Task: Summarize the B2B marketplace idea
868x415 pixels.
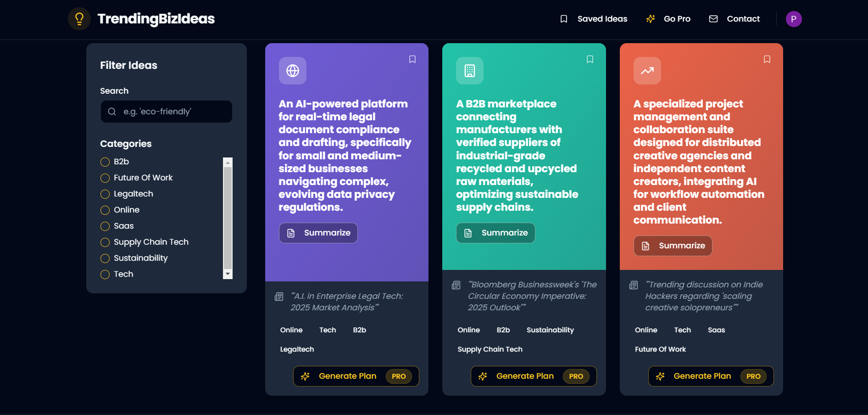Action: coord(495,233)
